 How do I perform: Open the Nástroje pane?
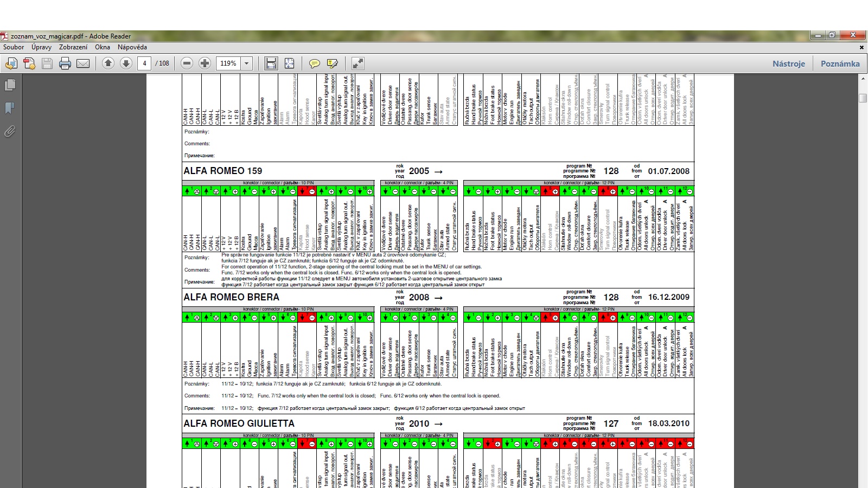[x=788, y=63]
